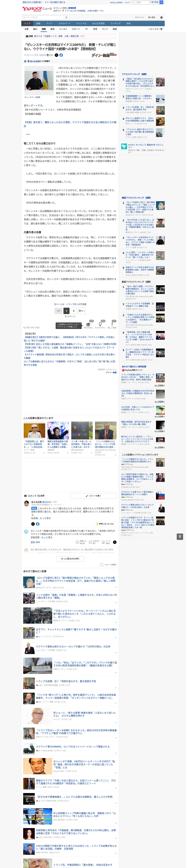Open the 購入履歴 link
186x868 pixels.
[152, 18]
